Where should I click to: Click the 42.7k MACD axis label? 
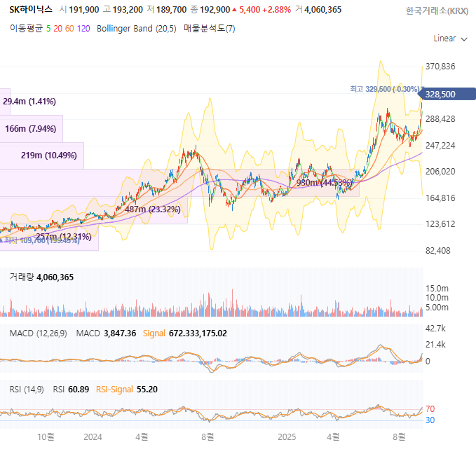(435, 329)
